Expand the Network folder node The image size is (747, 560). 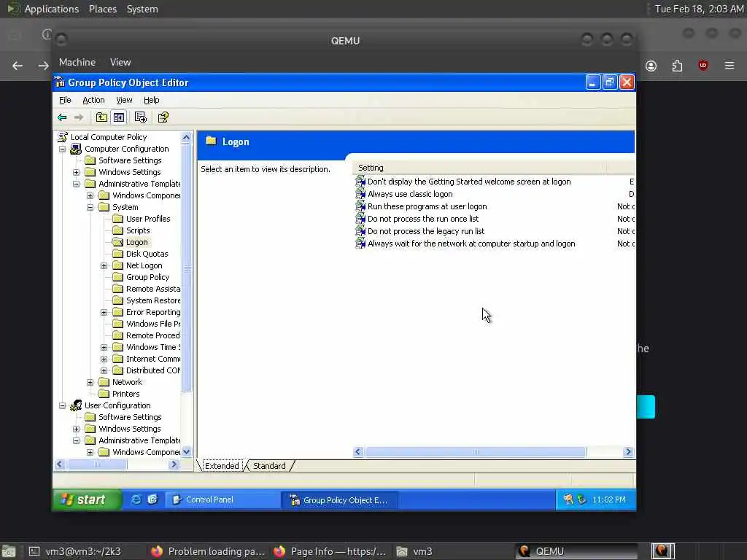(x=90, y=382)
